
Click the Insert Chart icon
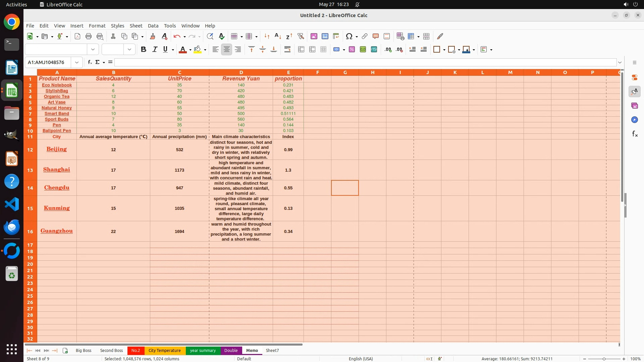(x=325, y=36)
